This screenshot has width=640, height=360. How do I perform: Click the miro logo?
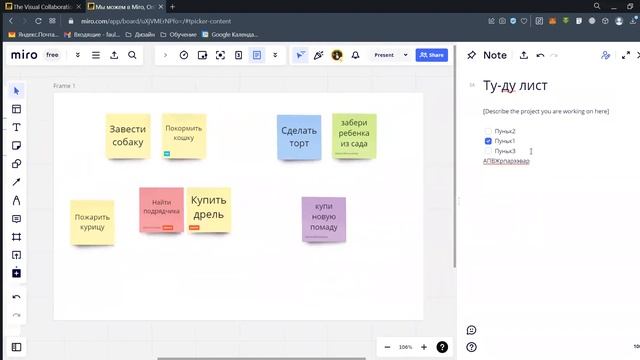click(24, 55)
